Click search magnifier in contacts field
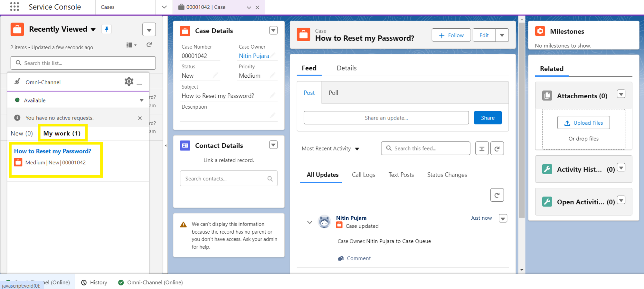The height and width of the screenshot is (289, 644). pyautogui.click(x=270, y=179)
